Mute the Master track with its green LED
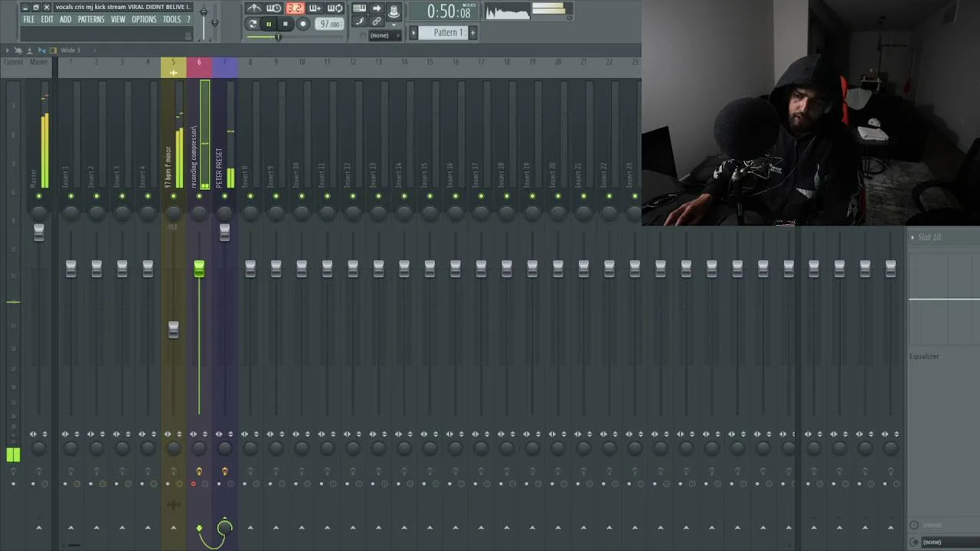The width and height of the screenshot is (980, 551). (39, 197)
